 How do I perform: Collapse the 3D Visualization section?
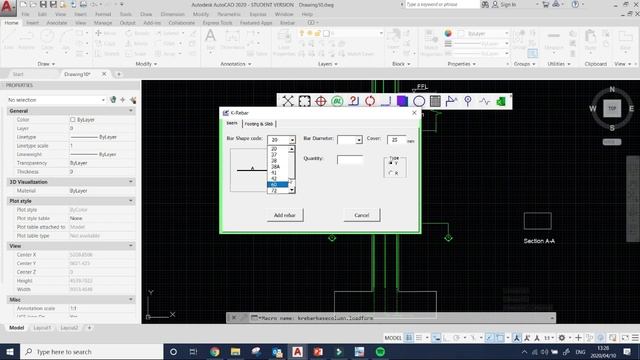coord(131,182)
